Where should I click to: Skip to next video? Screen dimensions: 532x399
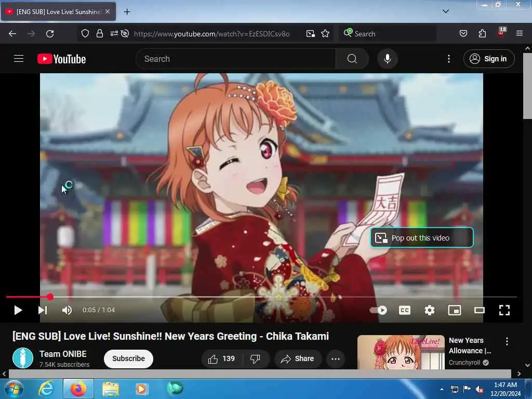point(43,310)
